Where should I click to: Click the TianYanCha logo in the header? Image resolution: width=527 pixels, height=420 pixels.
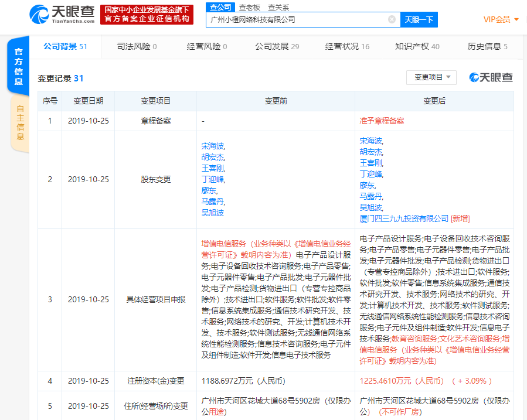click(62, 15)
